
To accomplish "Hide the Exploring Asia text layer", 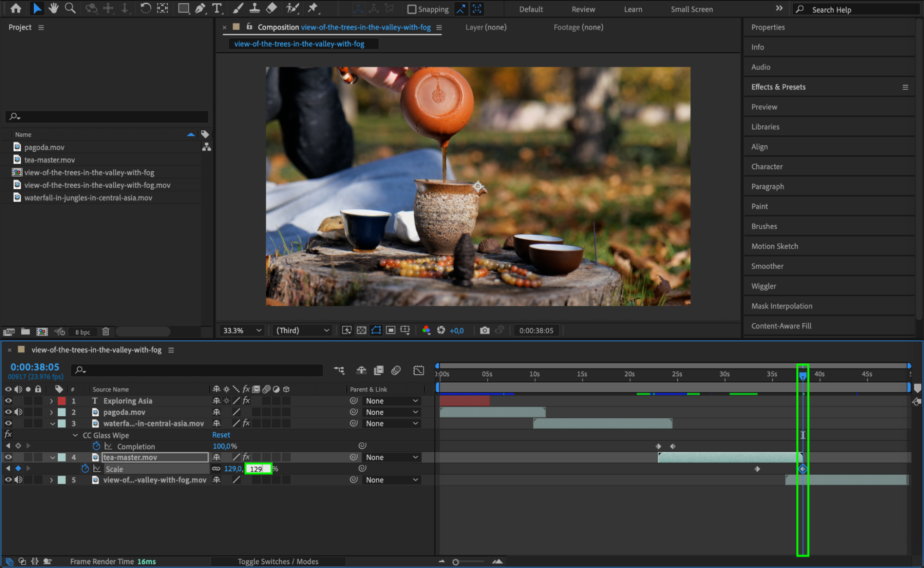I will (x=8, y=401).
